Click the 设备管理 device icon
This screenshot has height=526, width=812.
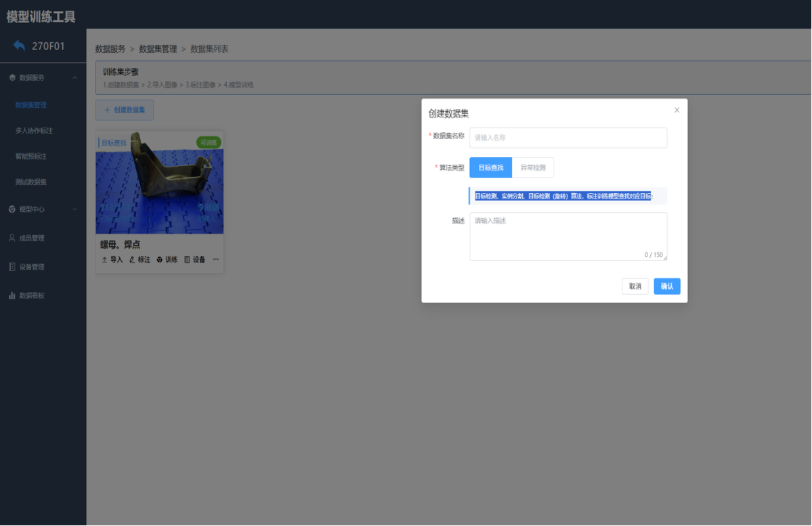tap(12, 267)
